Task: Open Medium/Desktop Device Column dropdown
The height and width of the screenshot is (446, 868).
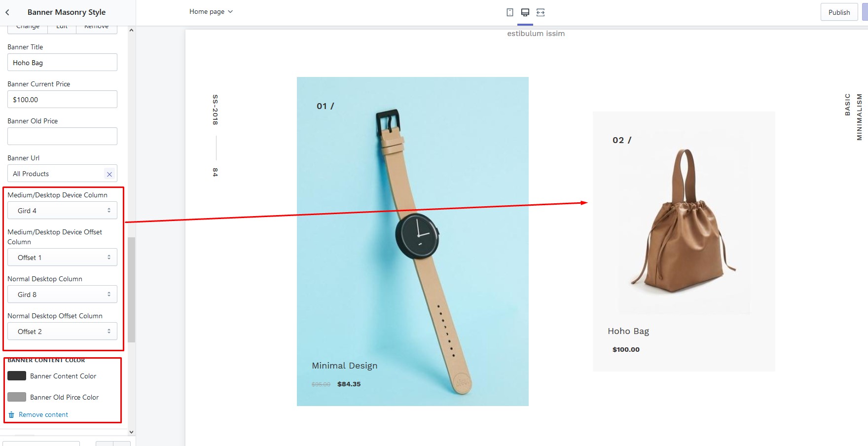Action: [x=62, y=211]
